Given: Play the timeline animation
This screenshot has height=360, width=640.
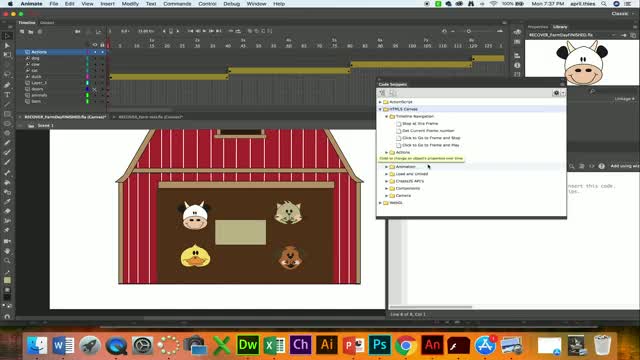Looking at the screenshot, I should (204, 31).
